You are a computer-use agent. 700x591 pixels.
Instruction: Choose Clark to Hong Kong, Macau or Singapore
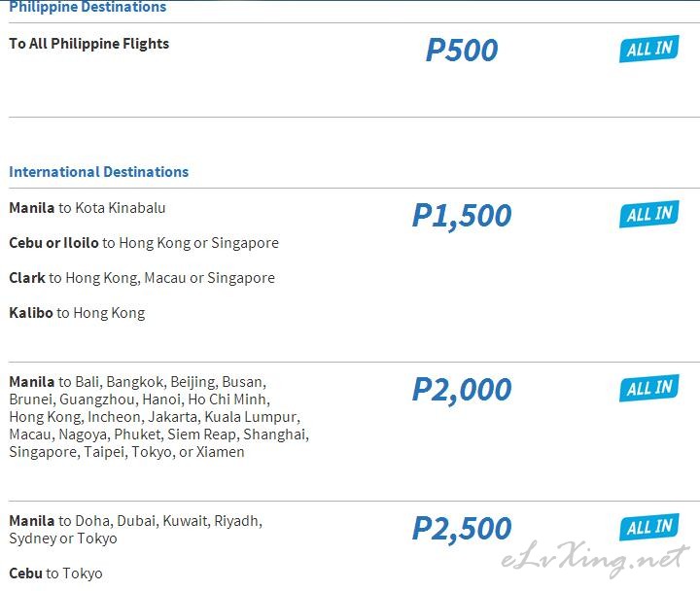[x=142, y=278]
